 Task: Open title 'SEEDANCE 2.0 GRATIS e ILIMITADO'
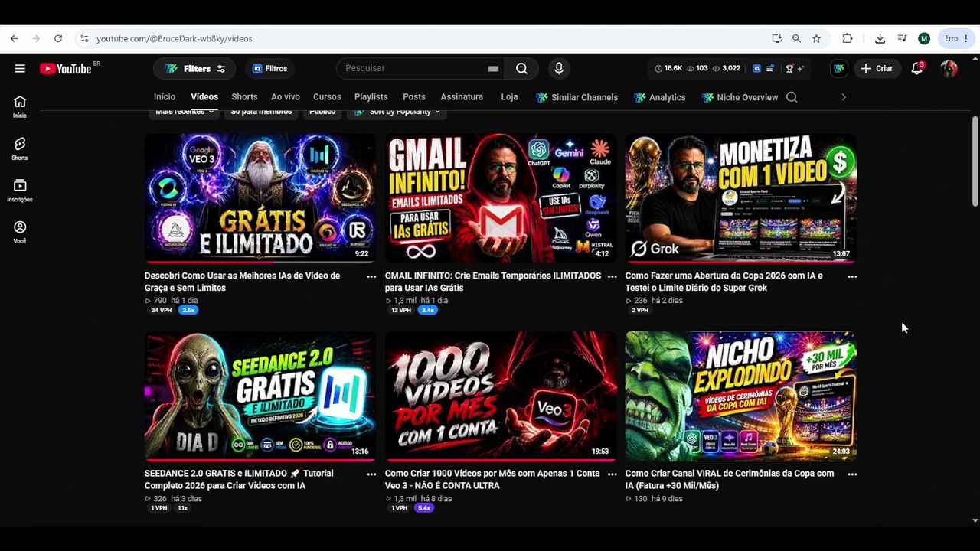239,479
